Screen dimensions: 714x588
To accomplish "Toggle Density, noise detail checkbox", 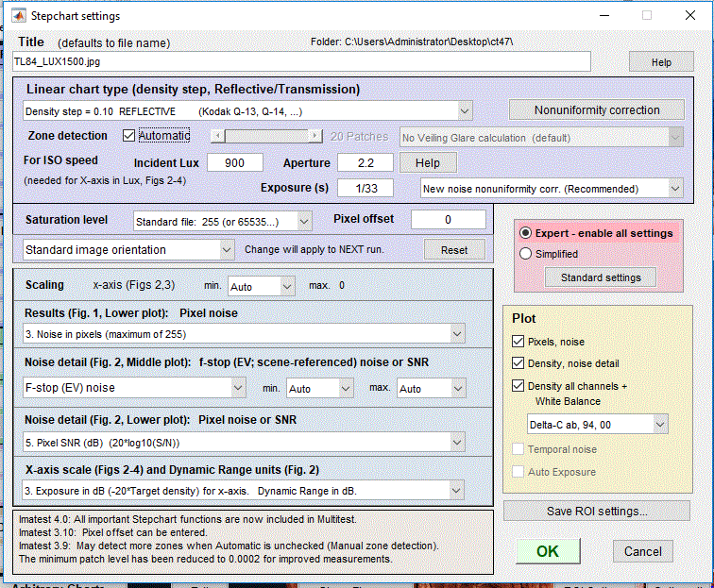I will [x=518, y=362].
